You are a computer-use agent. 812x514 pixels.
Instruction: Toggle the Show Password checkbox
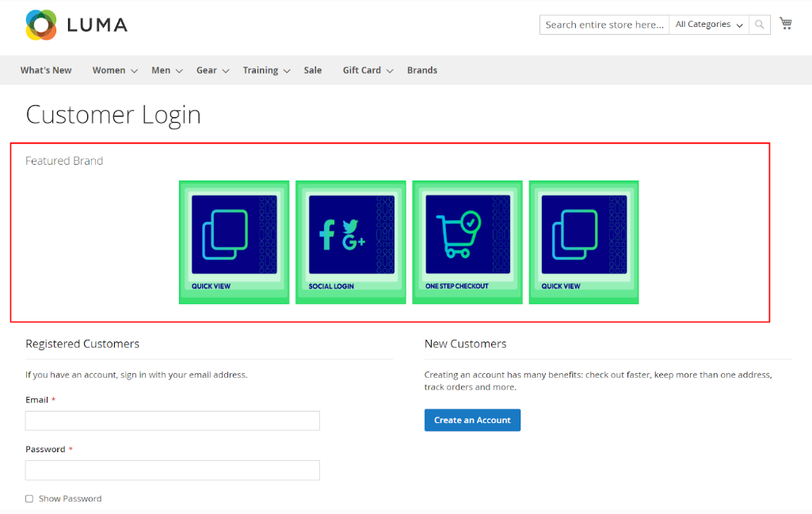pyautogui.click(x=29, y=499)
